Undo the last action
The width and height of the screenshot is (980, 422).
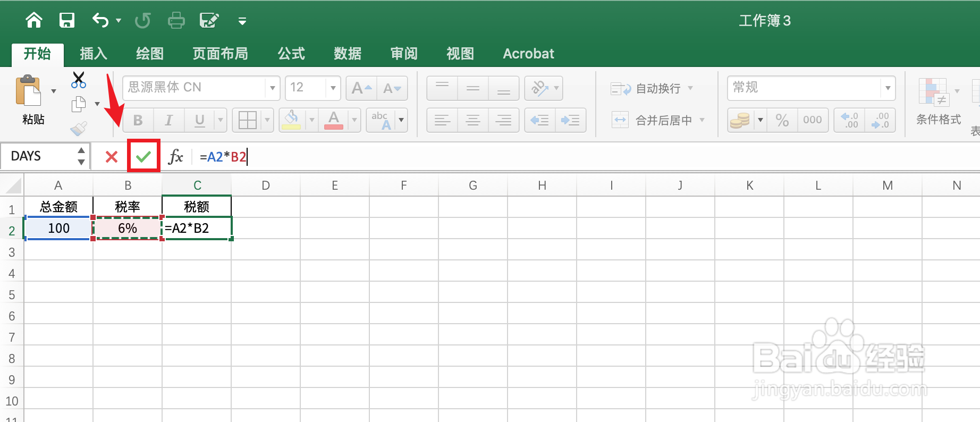point(100,20)
